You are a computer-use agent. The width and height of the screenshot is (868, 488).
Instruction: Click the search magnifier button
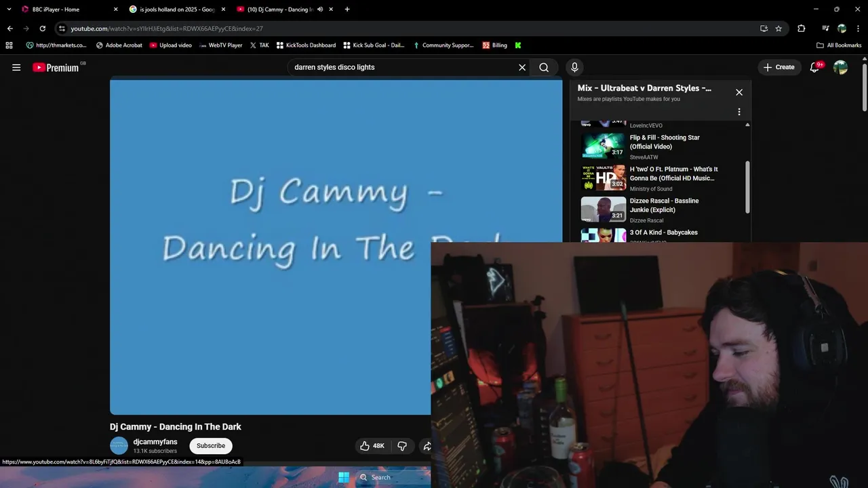pyautogui.click(x=544, y=67)
